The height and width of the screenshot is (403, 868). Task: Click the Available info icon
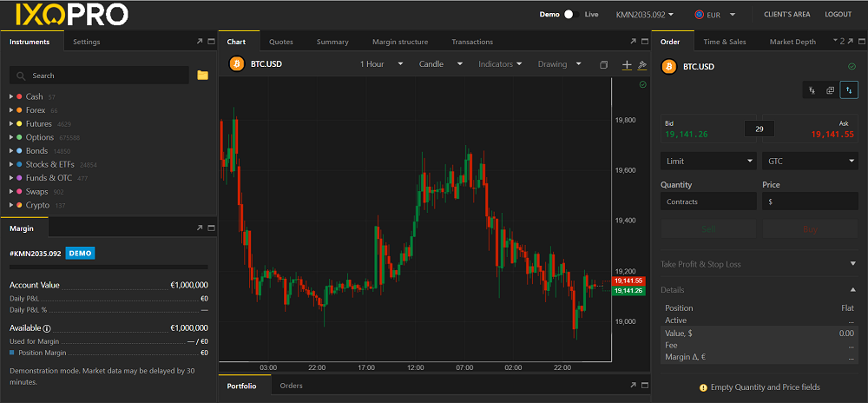tap(47, 328)
